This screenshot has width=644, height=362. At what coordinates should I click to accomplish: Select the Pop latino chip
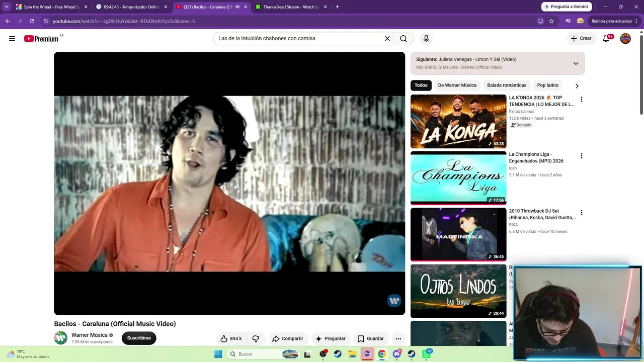(x=548, y=85)
